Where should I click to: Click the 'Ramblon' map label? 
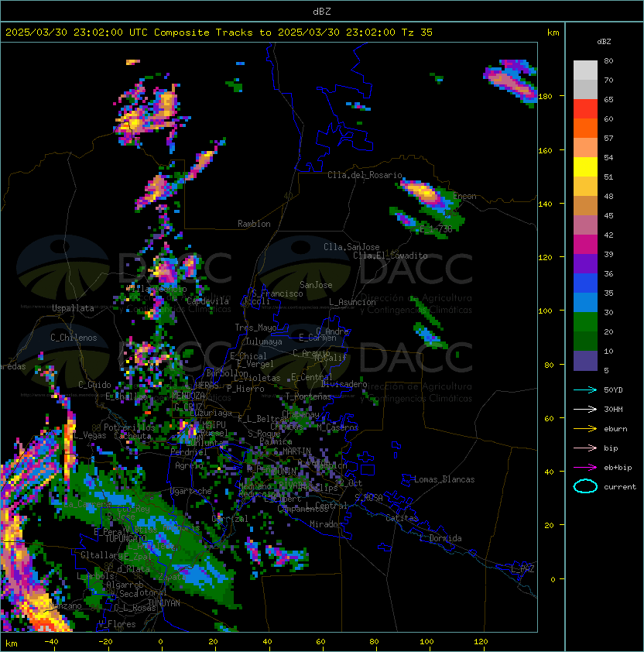click(x=254, y=224)
